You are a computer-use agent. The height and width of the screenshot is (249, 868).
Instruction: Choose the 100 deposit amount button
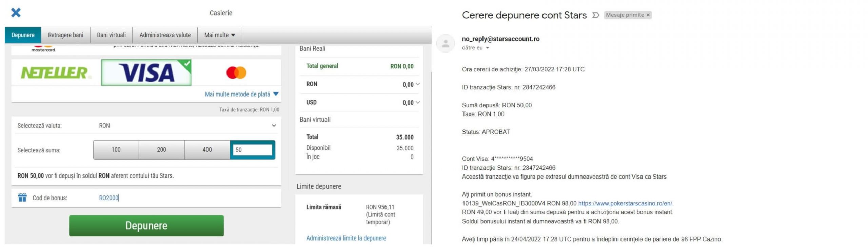[x=116, y=150]
